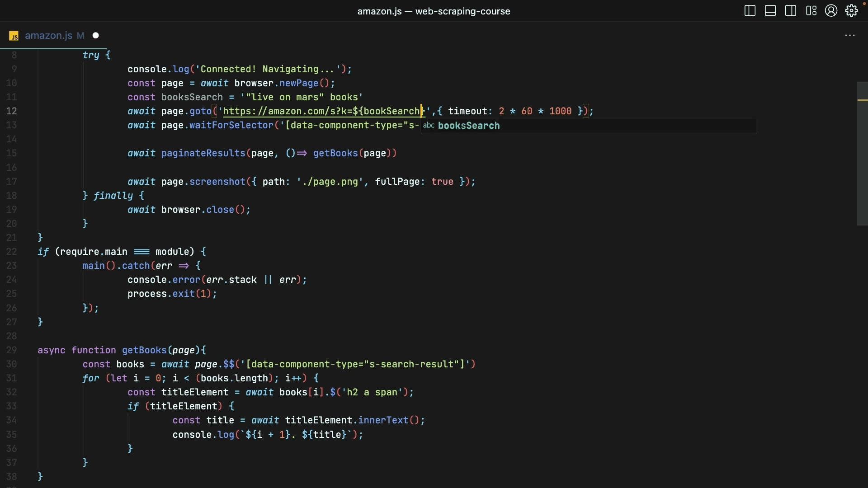Toggle the primary side bar layout icon
Image resolution: width=868 pixels, height=488 pixels.
[x=750, y=11]
